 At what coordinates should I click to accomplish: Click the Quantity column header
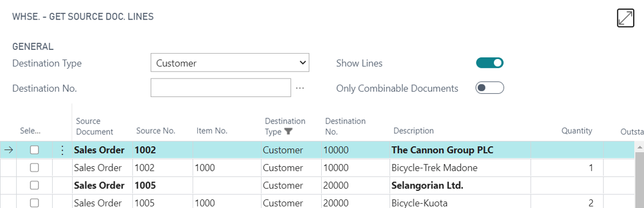coord(577,131)
